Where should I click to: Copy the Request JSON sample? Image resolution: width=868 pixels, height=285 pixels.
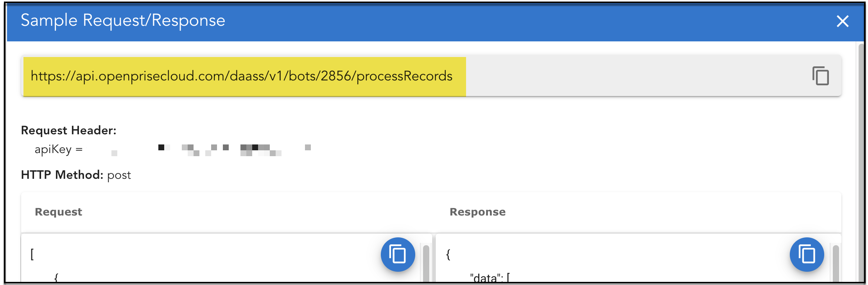click(398, 255)
